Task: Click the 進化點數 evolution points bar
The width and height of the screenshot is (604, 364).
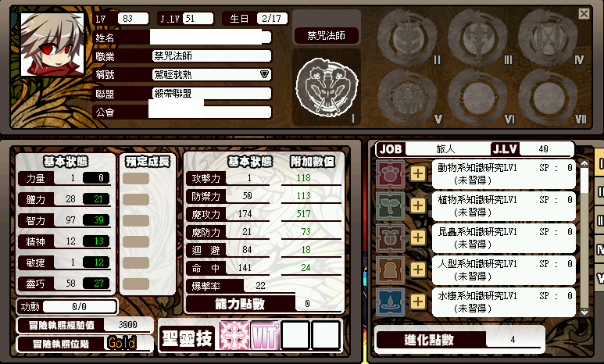Action: pyautogui.click(x=459, y=339)
